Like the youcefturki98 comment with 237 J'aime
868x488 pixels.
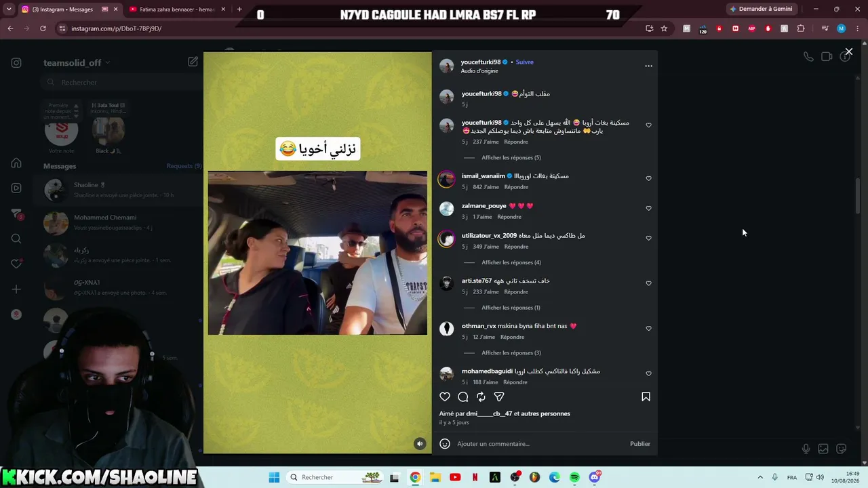pyautogui.click(x=648, y=125)
